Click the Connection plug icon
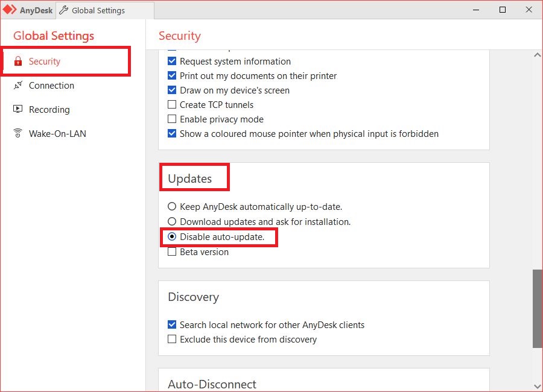 (x=18, y=85)
